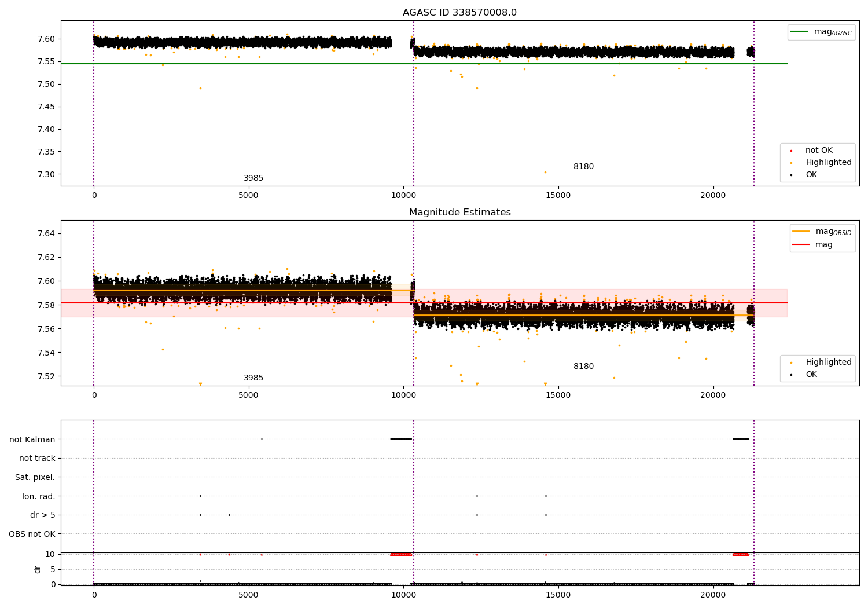Click the 0 x-tick of the bottom plot
868x608 pixels.
pos(94,595)
